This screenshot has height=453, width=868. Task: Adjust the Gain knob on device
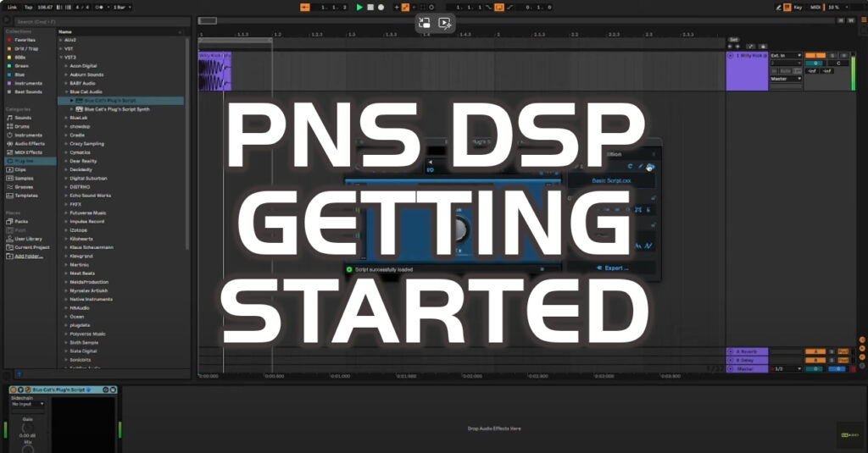(x=27, y=428)
